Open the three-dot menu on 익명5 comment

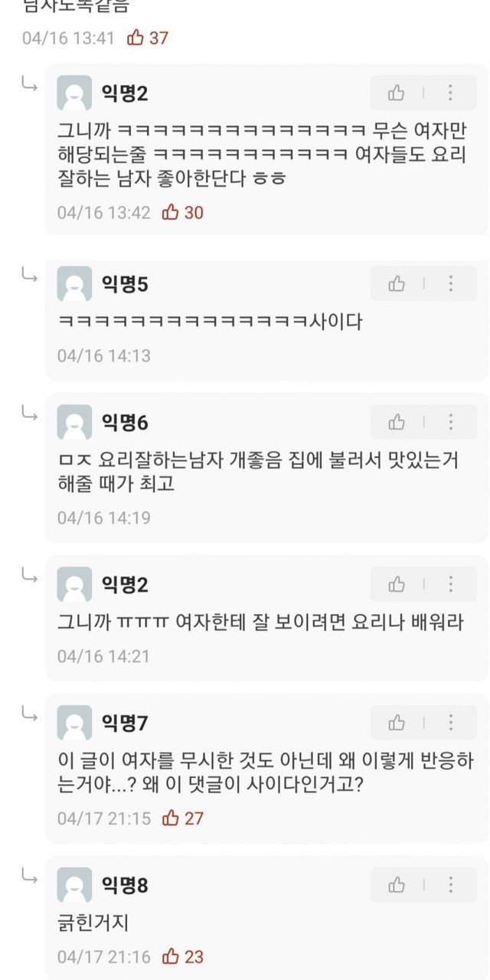(450, 284)
